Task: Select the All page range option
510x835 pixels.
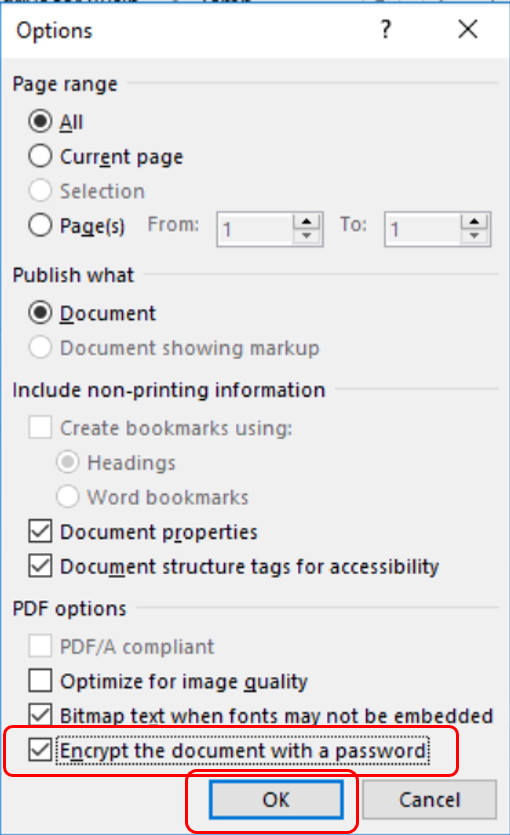Action: point(40,121)
